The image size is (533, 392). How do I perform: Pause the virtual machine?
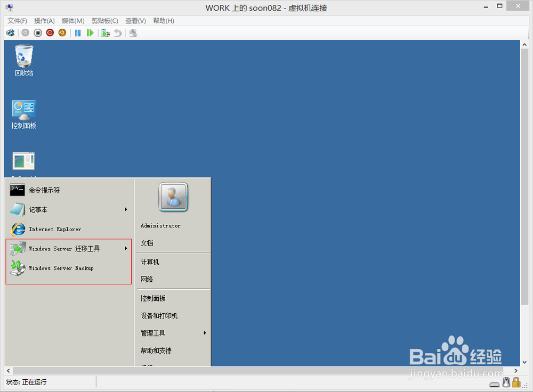coord(78,33)
